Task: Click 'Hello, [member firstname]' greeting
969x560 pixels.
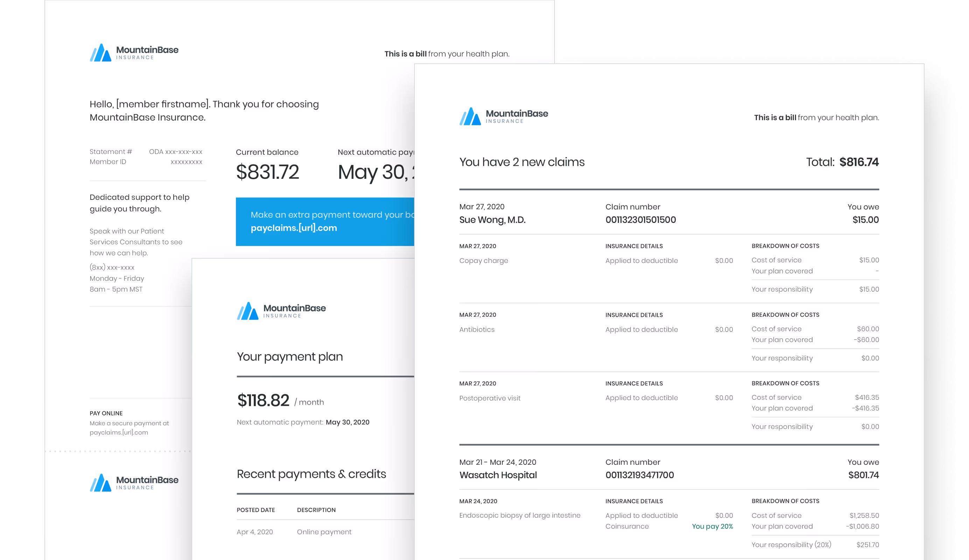Action: [204, 111]
